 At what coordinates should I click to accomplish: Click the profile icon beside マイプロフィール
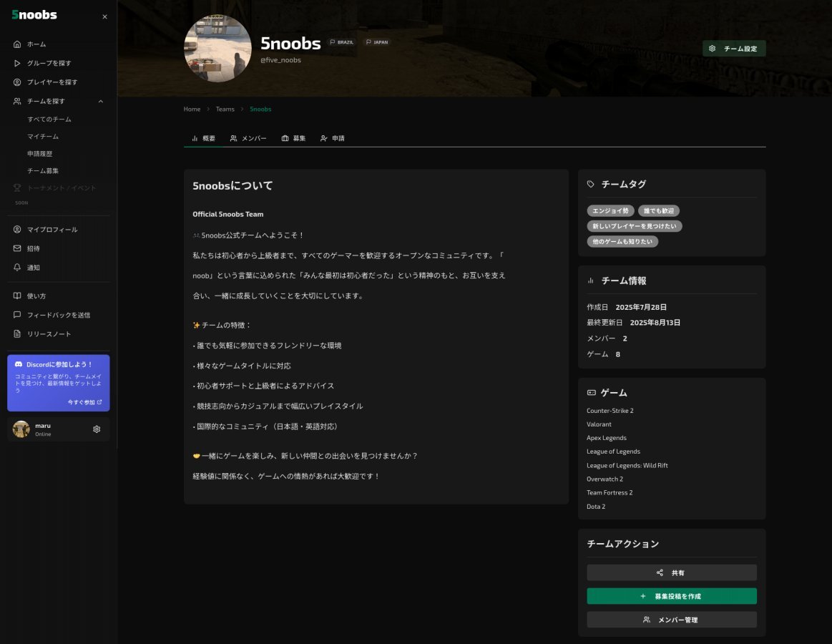[17, 230]
